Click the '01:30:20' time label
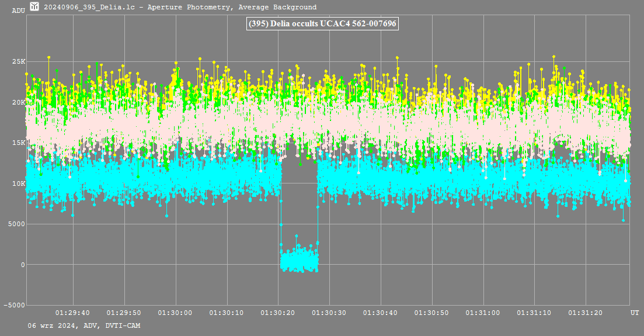Image resolution: width=644 pixels, height=336 pixels. pos(278,313)
